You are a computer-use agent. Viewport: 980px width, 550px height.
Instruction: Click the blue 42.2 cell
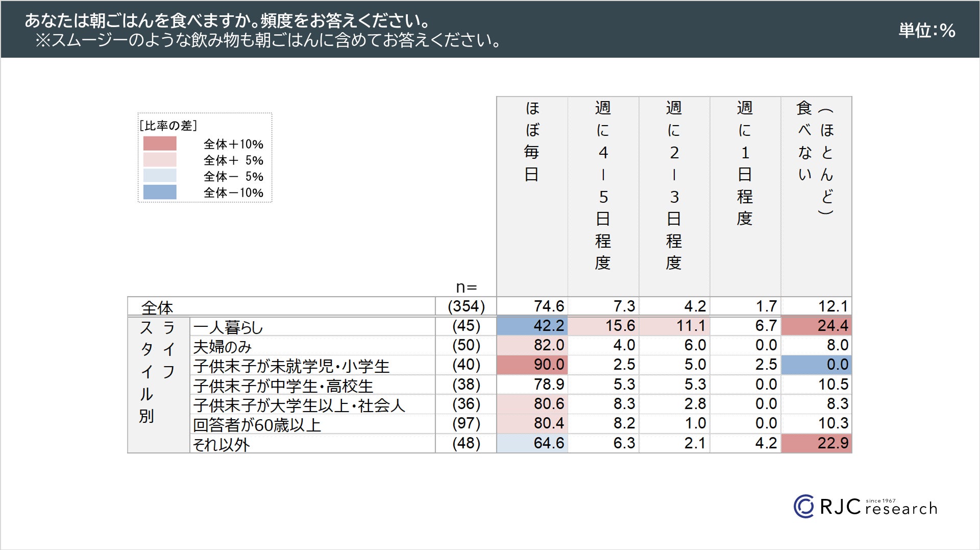point(532,326)
